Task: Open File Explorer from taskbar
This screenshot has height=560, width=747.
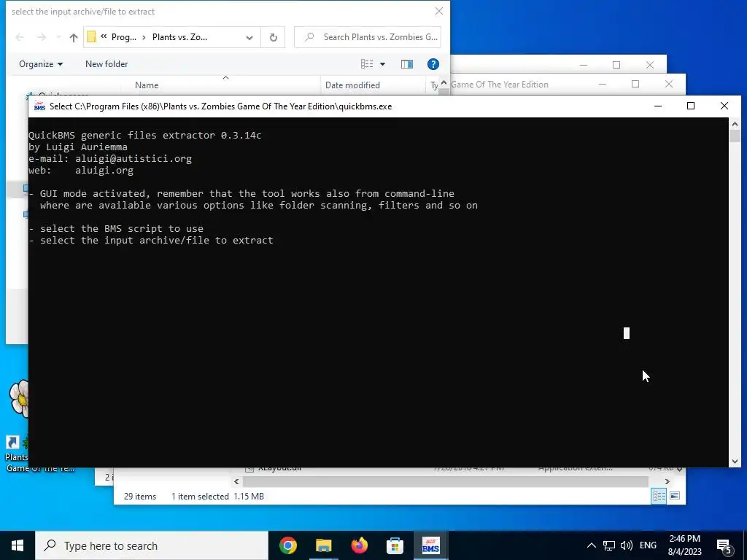Action: pyautogui.click(x=323, y=545)
